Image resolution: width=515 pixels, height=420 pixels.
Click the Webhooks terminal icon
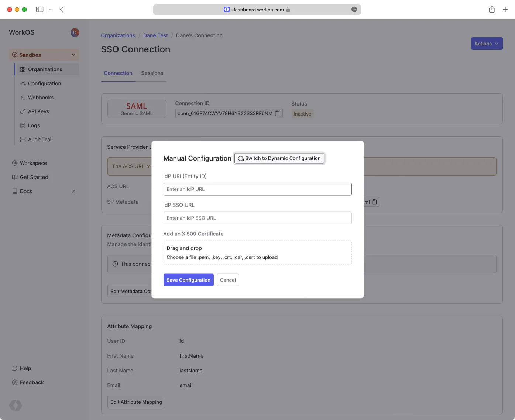(x=23, y=97)
